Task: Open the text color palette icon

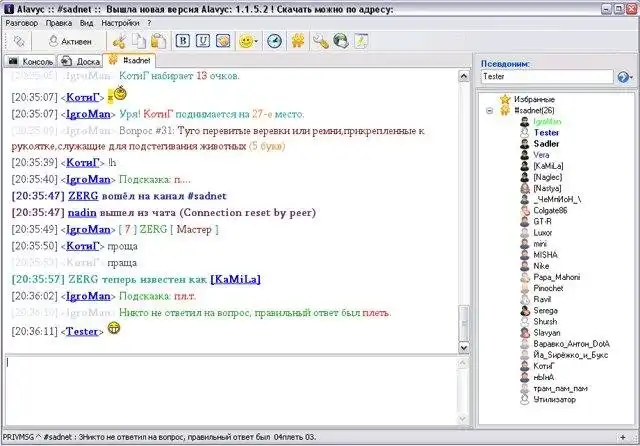Action: coord(223,41)
